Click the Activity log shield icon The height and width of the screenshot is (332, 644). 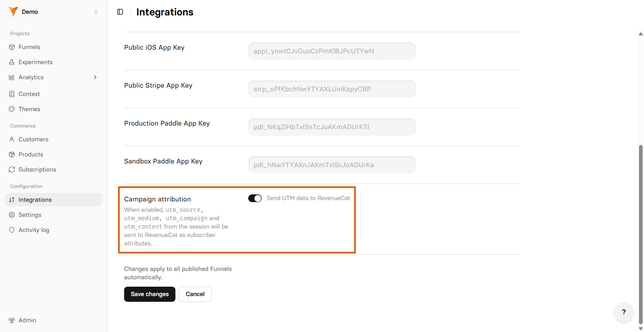coord(12,230)
